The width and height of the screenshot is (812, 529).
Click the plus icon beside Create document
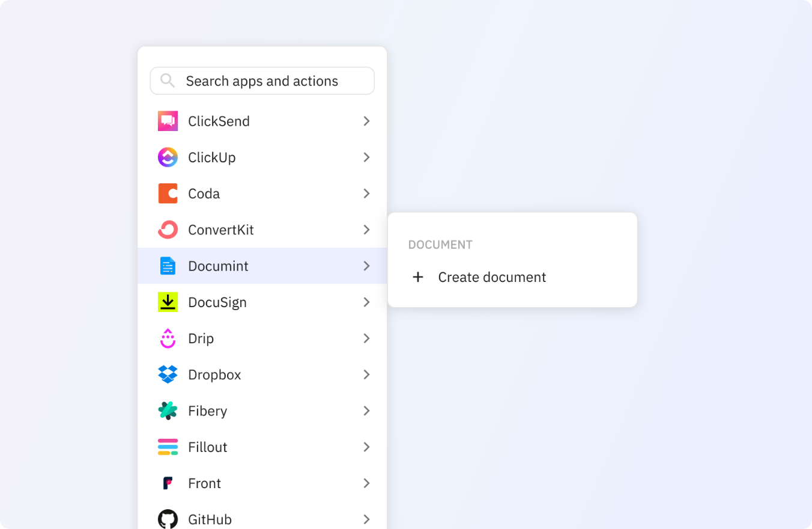[x=418, y=277]
